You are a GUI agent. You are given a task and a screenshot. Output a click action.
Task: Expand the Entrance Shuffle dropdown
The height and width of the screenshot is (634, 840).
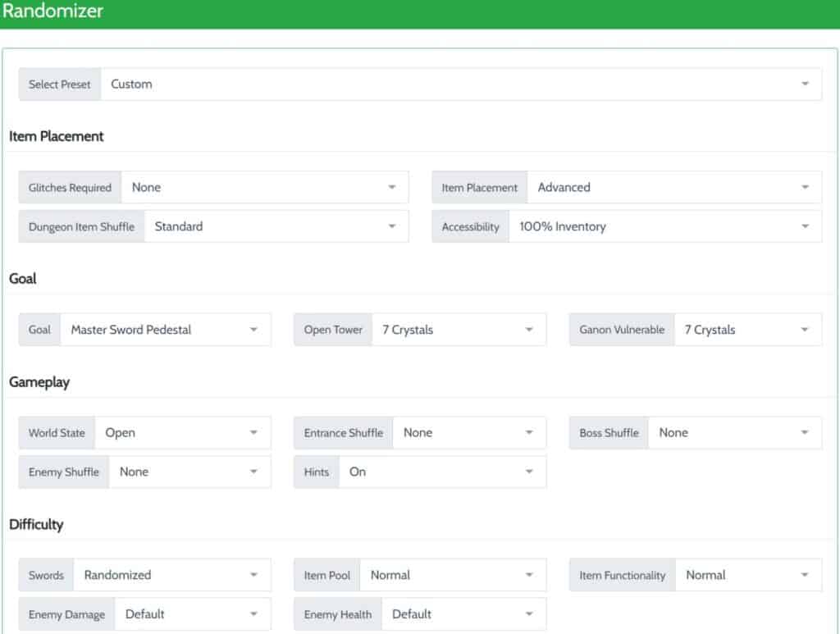(x=469, y=433)
